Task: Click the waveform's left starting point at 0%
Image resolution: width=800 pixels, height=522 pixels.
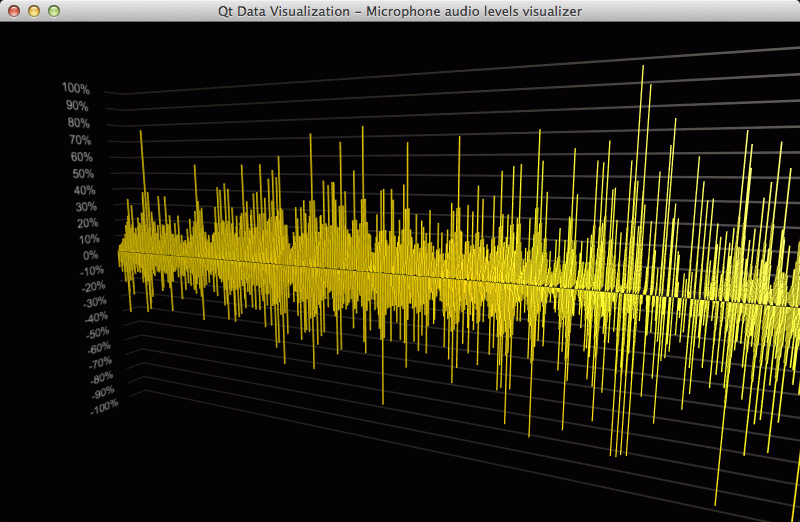Action: [x=119, y=254]
